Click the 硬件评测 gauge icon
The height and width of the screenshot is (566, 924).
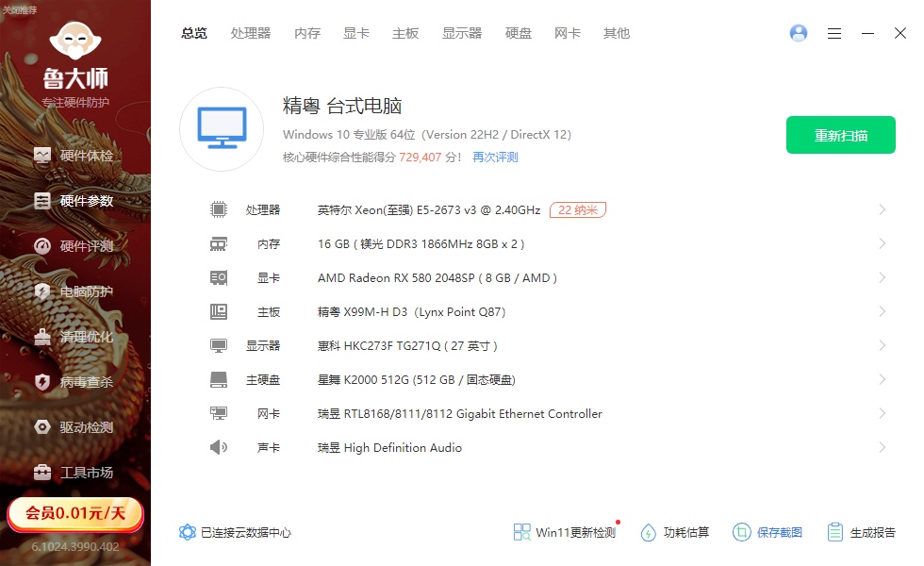point(42,246)
